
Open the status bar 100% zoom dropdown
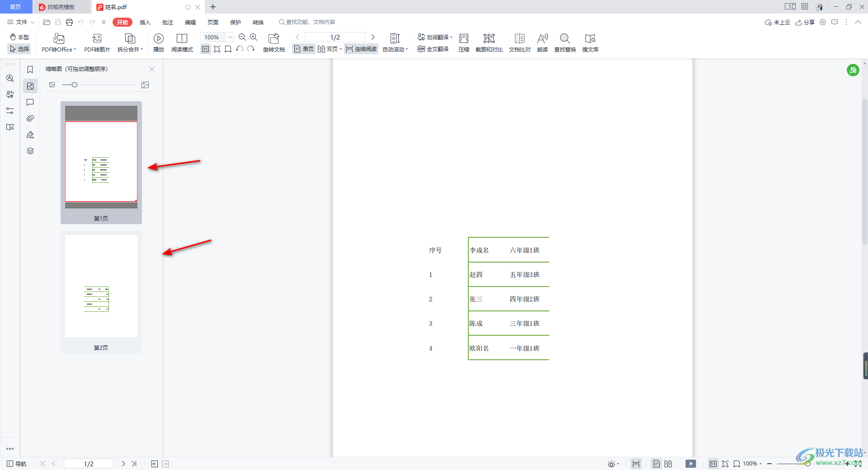[x=753, y=464]
